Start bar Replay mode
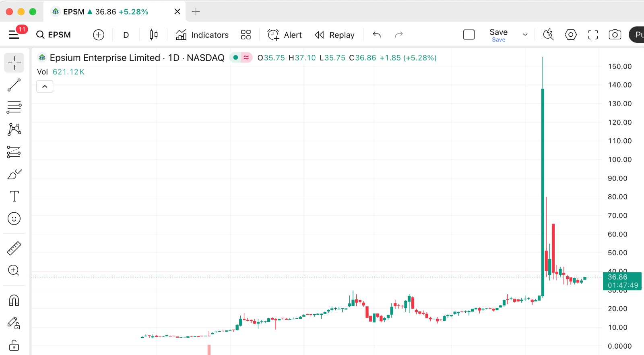This screenshot has height=355, width=644. 334,35
